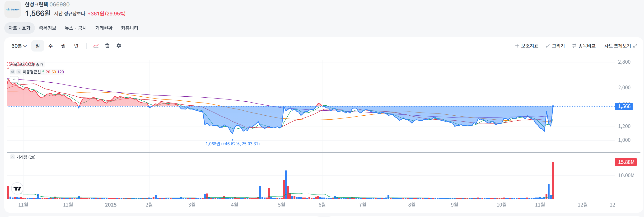Viewport: 644px width, 217px height.
Task: Click the +361원 (29.95%) change text
Action: pos(107,14)
